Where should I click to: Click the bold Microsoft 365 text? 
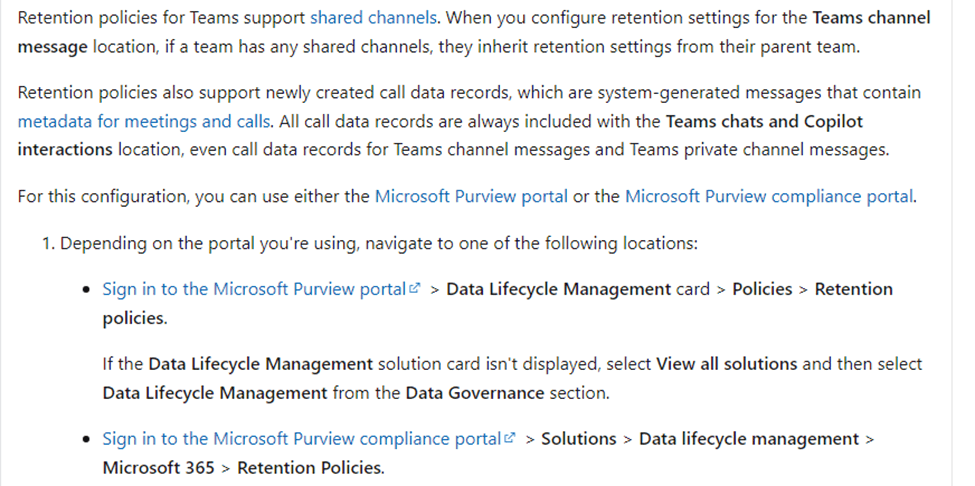pyautogui.click(x=159, y=467)
